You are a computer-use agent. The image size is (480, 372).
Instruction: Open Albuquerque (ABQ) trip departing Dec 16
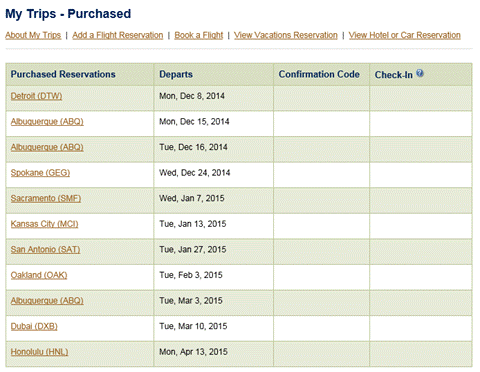tap(47, 147)
